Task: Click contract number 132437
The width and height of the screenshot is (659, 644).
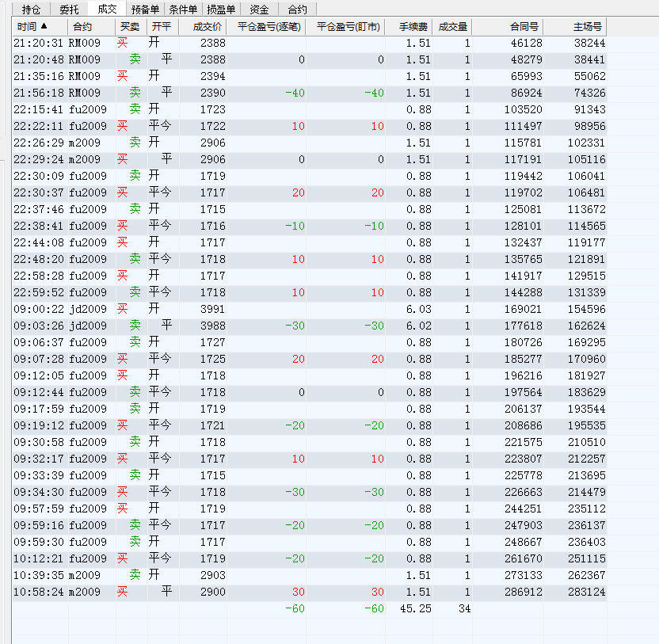Action: 524,242
